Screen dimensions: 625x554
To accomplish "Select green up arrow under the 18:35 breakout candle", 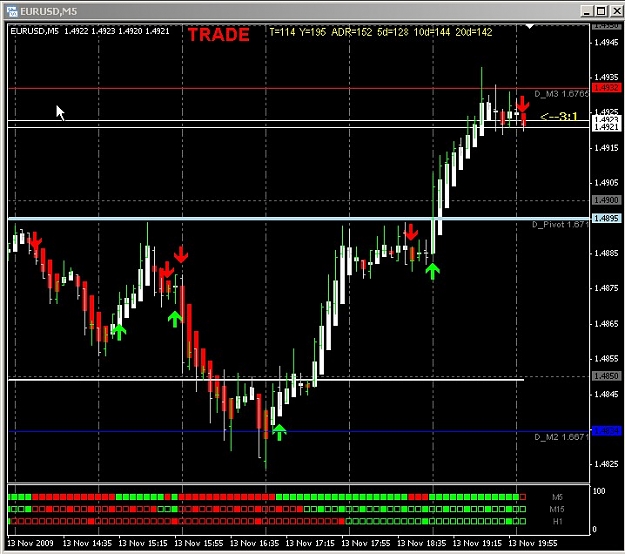I will tap(432, 271).
